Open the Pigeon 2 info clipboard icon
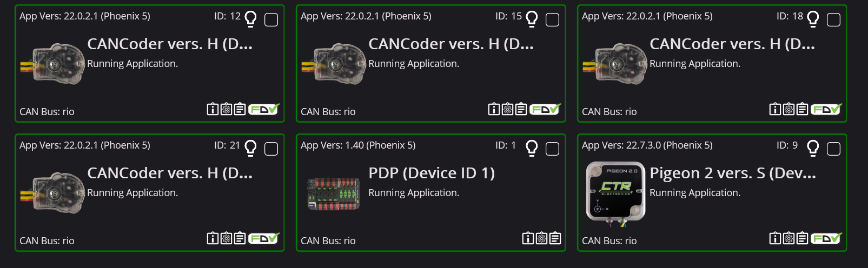The height and width of the screenshot is (268, 868). (775, 238)
